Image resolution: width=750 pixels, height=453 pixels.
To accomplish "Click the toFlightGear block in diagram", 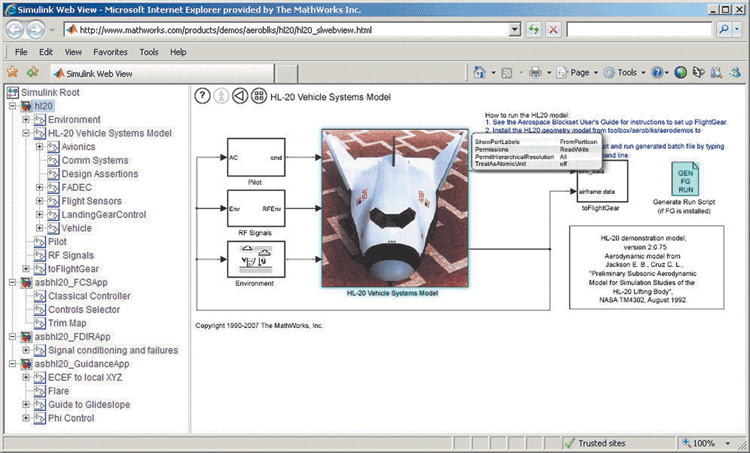I will tap(602, 182).
